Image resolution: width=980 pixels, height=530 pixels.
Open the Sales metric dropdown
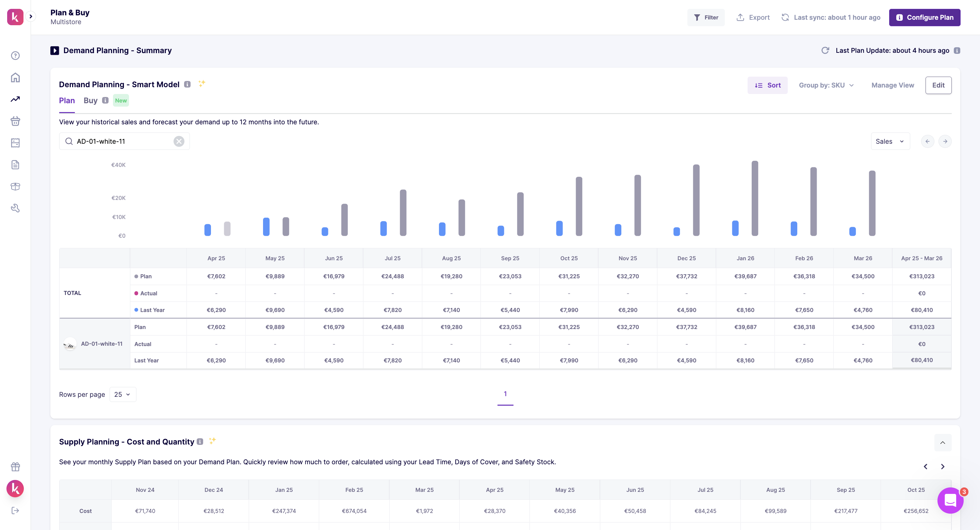[890, 141]
